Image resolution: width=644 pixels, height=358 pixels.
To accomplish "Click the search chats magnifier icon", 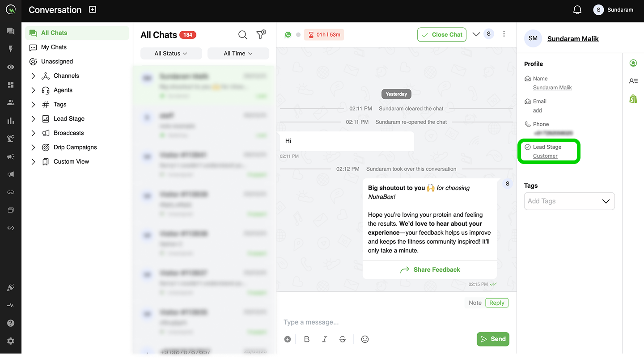I will click(243, 35).
